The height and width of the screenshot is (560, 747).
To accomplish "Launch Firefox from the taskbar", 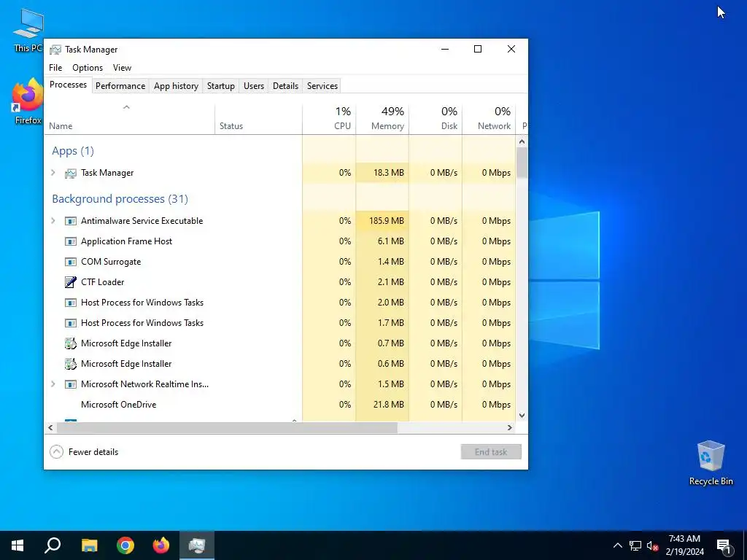I will click(x=161, y=545).
